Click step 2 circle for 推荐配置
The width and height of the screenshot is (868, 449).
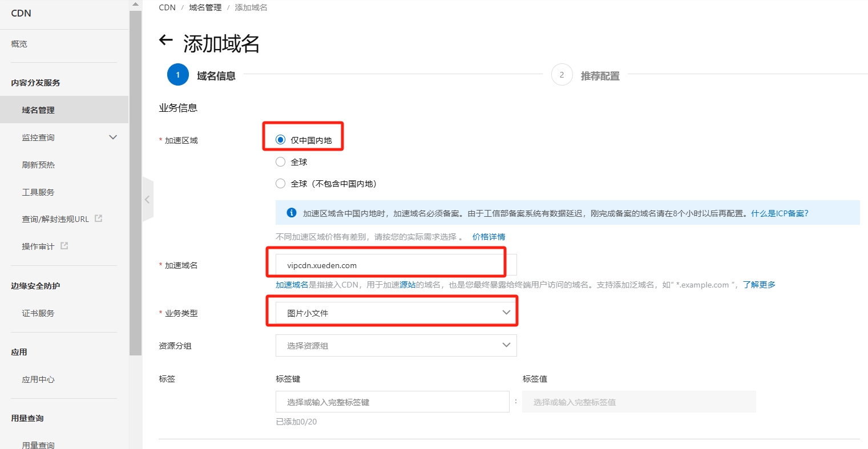562,75
